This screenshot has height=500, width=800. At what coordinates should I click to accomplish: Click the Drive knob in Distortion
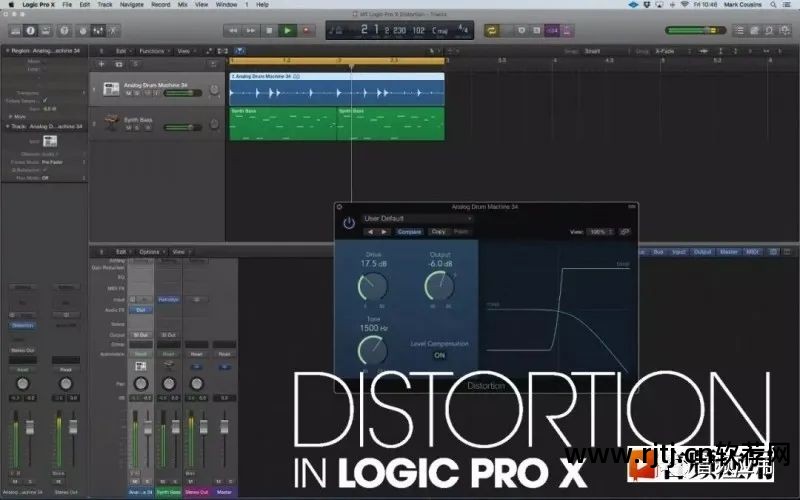(x=373, y=286)
